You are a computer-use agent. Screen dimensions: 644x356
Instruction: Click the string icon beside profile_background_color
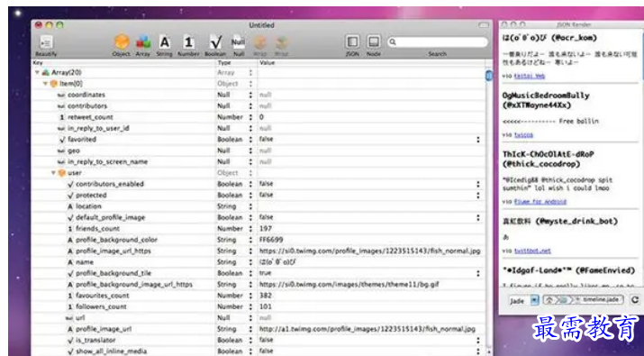(x=70, y=240)
